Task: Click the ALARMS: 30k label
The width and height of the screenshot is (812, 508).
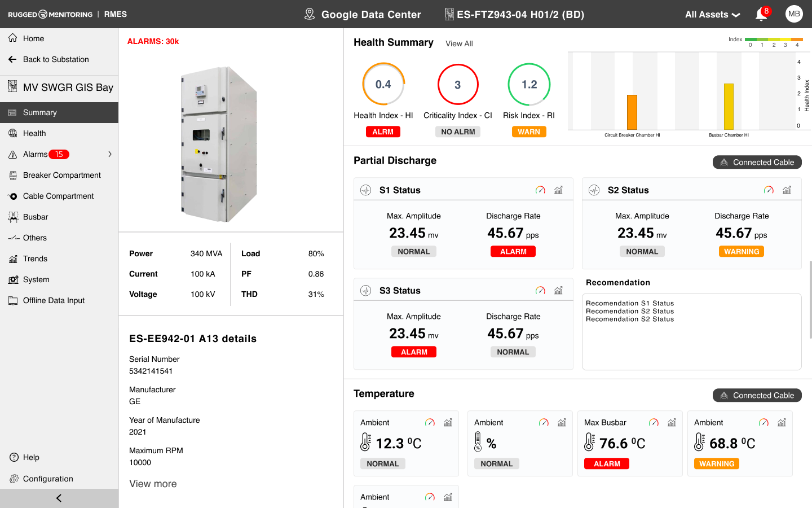Action: pos(153,41)
